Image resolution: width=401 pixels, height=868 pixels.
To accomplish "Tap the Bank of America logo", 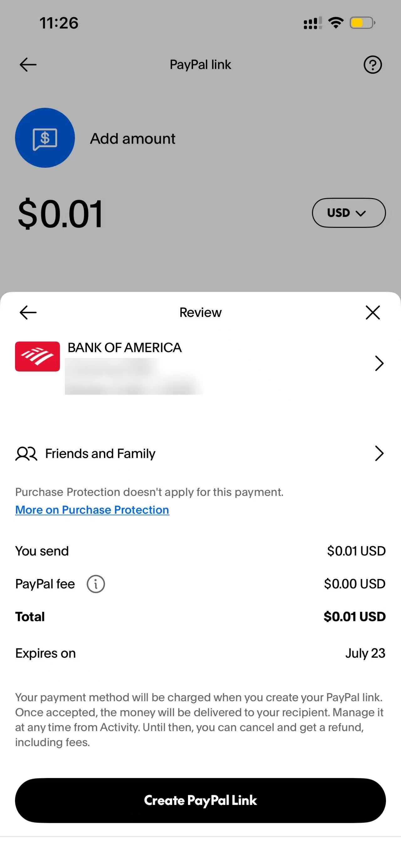I will (x=37, y=356).
